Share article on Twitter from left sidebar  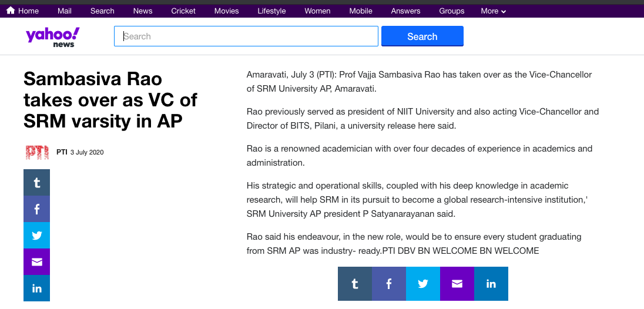point(36,235)
